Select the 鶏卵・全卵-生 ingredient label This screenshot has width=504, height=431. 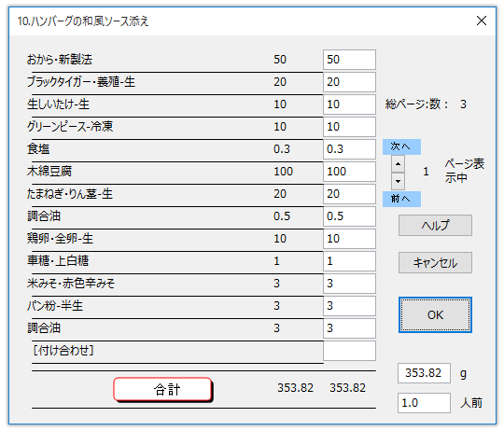coord(60,239)
